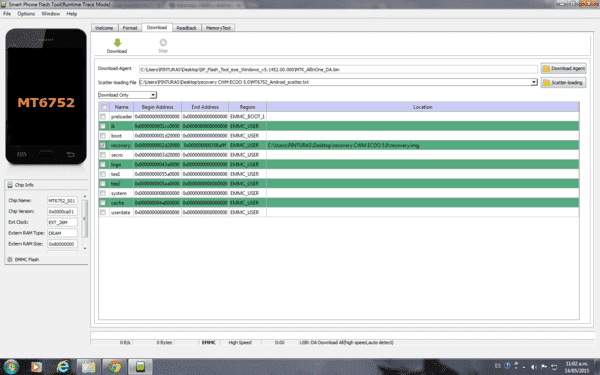Click the Name column header
The image size is (600, 375).
(122, 107)
